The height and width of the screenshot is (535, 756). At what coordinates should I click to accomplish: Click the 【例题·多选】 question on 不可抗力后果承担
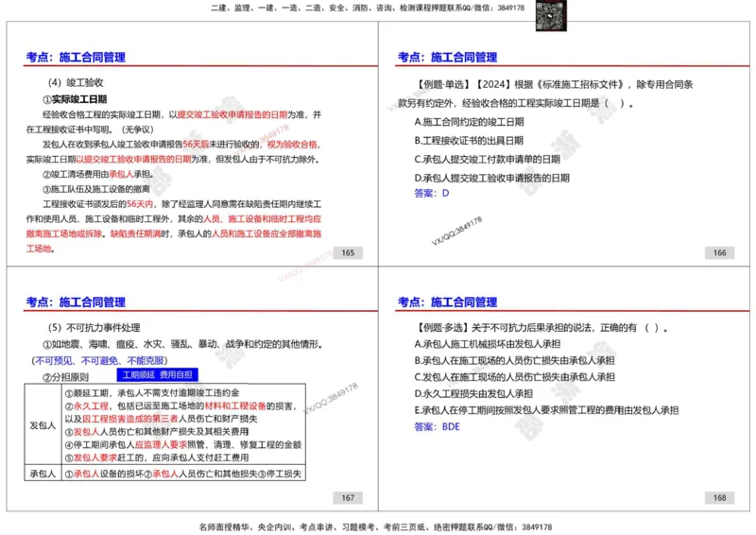(x=541, y=328)
